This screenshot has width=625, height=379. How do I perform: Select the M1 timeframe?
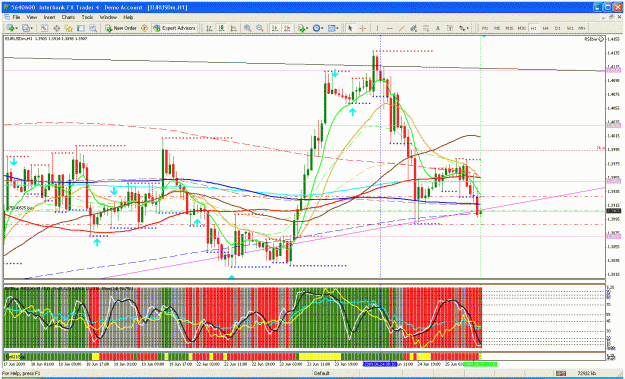[x=485, y=28]
